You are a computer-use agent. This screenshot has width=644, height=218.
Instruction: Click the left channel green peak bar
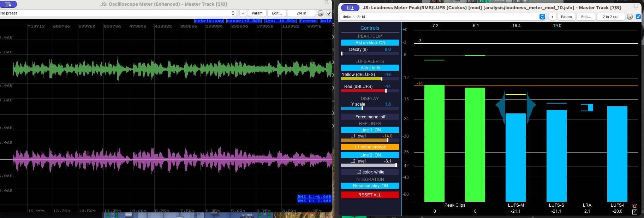coord(434,143)
